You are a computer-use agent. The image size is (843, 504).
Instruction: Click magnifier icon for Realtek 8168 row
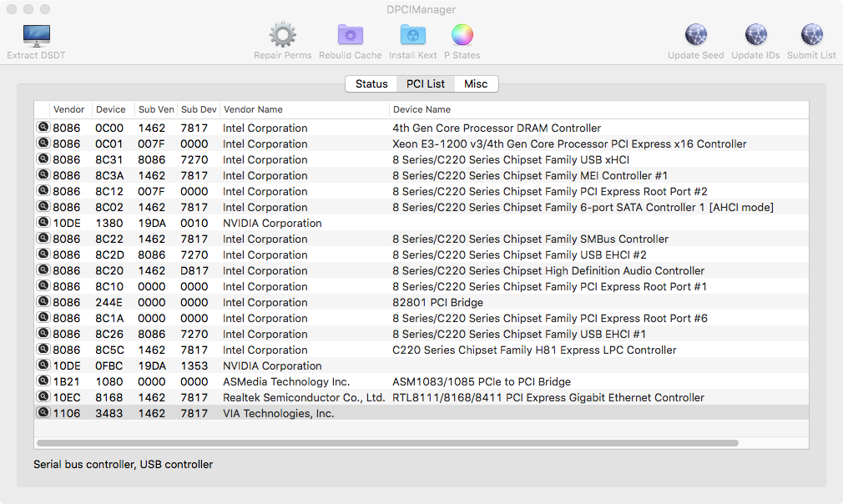click(43, 397)
